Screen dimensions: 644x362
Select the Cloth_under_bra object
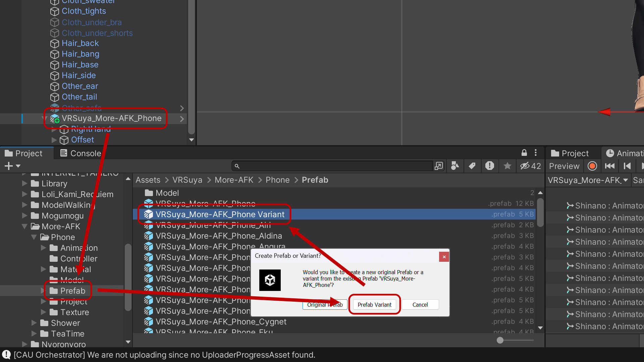[92, 22]
